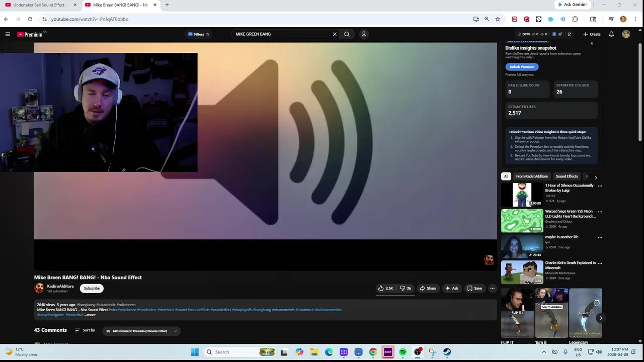Open 1 Hour of Silence Luigi video thumbnail
Viewport: 644px width, 362px height.
pos(522,195)
